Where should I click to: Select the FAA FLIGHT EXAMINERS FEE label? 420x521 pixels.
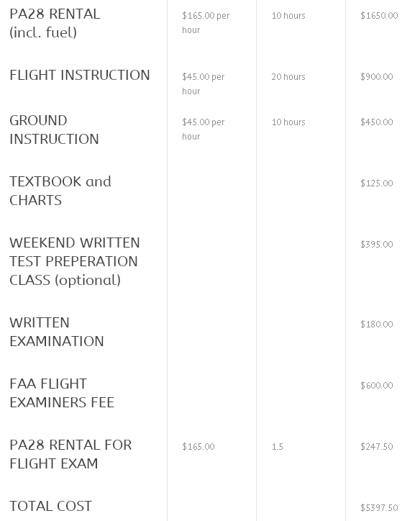[x=62, y=393]
